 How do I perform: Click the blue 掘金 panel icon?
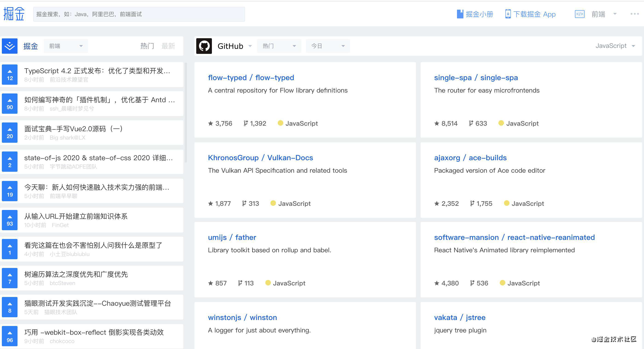click(9, 46)
